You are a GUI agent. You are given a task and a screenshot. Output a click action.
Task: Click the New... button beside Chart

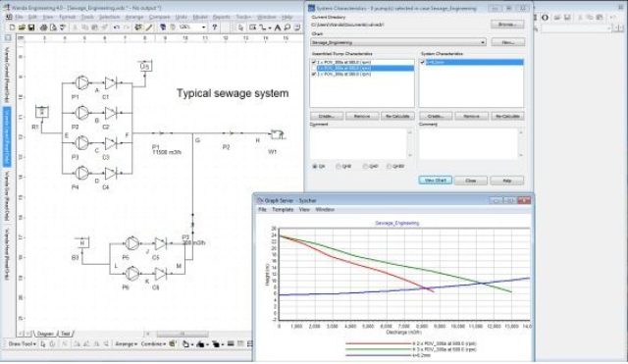507,42
